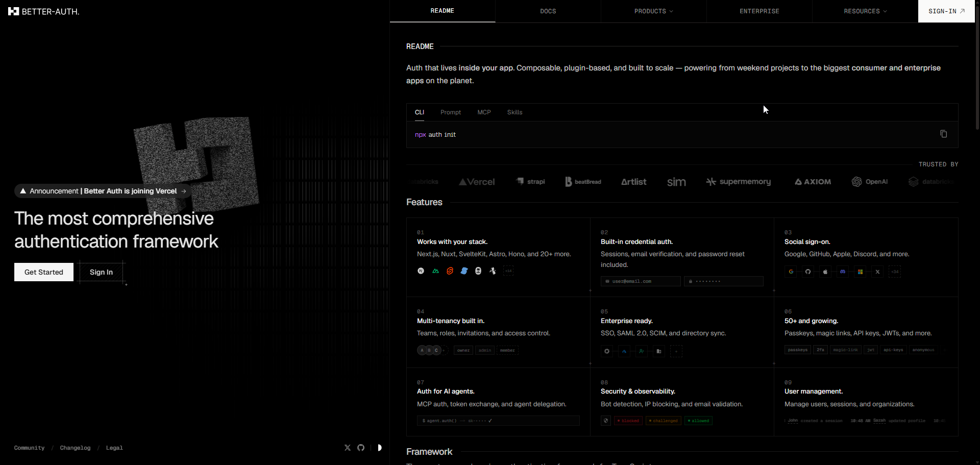Click the +34 more providers badge
The width and height of the screenshot is (980, 465).
(895, 272)
